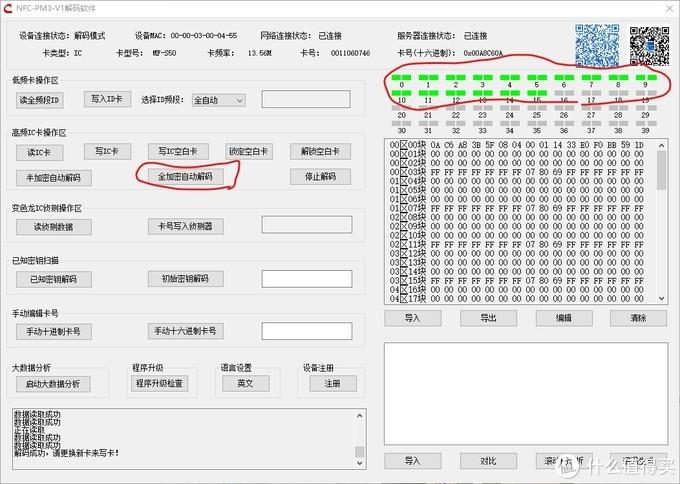Screen dimensions: 680x484
Task: Select the 04区17块 data row
Action: [x=517, y=298]
